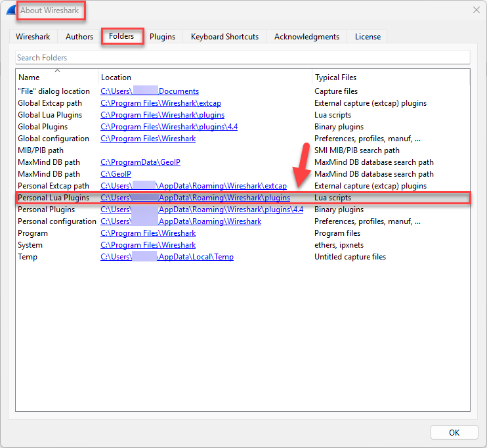Show the Keyboard Shortcuts tab
This screenshot has height=448, width=487.
tap(224, 37)
